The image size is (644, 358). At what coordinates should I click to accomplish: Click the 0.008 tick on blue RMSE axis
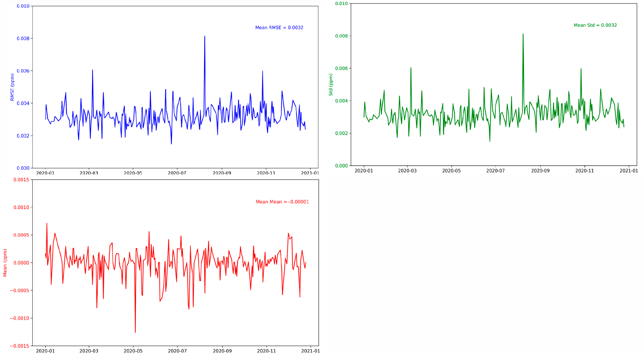coord(23,38)
